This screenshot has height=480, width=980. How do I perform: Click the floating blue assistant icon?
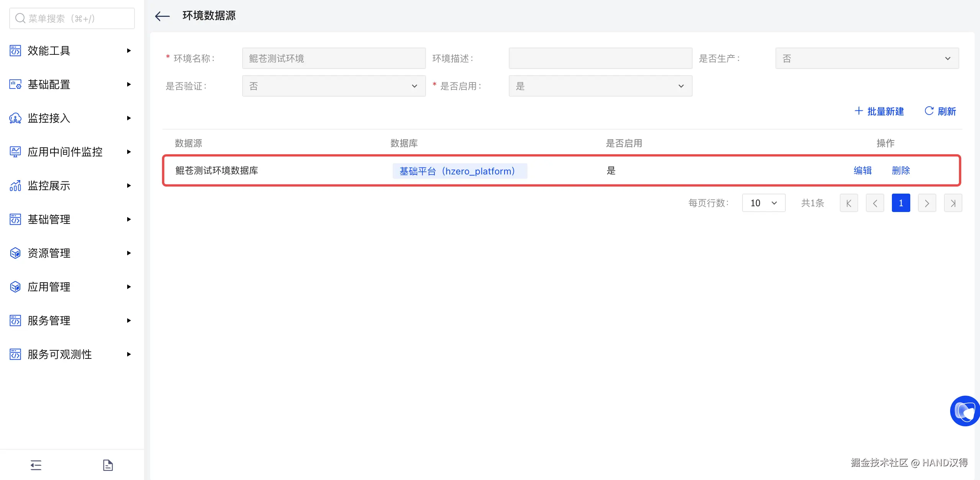click(965, 411)
